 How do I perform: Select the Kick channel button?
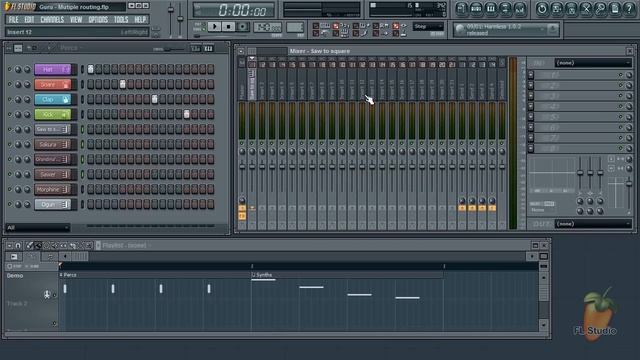point(53,114)
